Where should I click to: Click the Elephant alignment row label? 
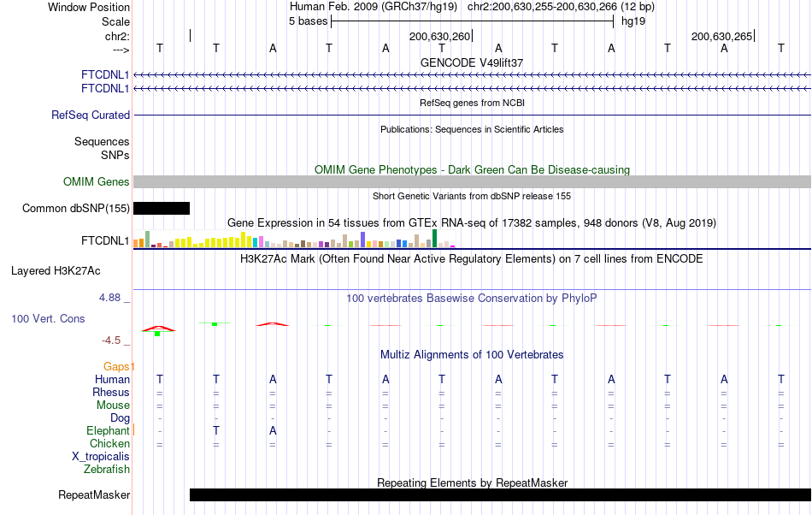pyautogui.click(x=108, y=430)
